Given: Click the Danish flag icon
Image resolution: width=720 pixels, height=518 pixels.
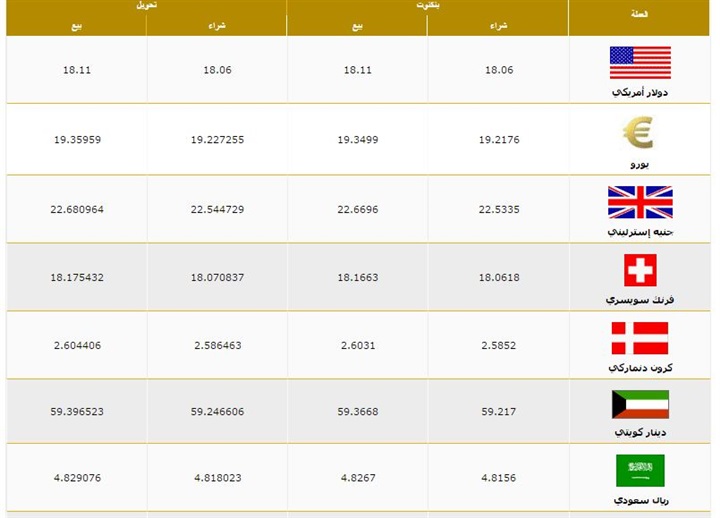Looking at the screenshot, I should 640,338.
